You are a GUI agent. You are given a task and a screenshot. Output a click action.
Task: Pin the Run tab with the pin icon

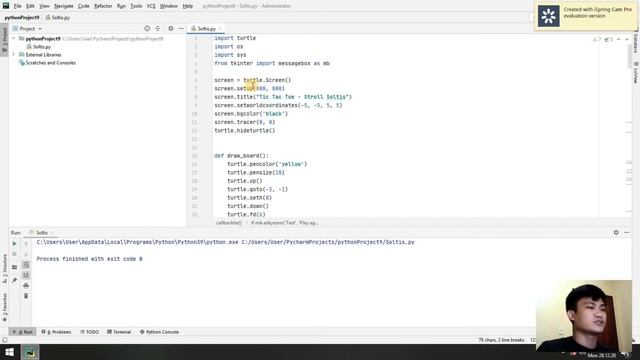[x=14, y=280]
